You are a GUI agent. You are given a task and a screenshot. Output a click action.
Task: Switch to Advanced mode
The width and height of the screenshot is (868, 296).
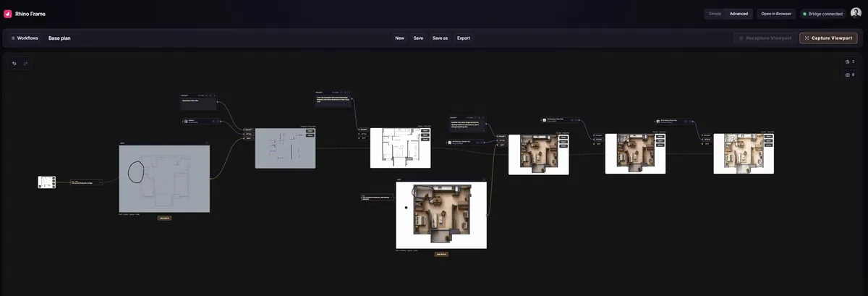click(x=739, y=14)
